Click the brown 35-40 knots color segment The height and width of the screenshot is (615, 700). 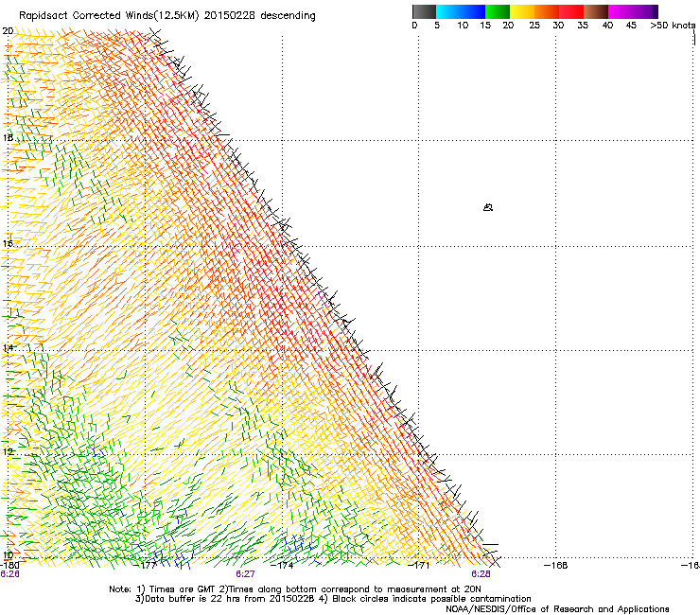coord(596,11)
